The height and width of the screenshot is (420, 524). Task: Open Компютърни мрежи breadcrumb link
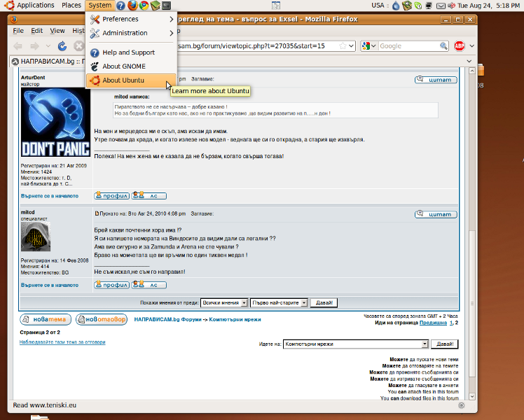tap(235, 319)
